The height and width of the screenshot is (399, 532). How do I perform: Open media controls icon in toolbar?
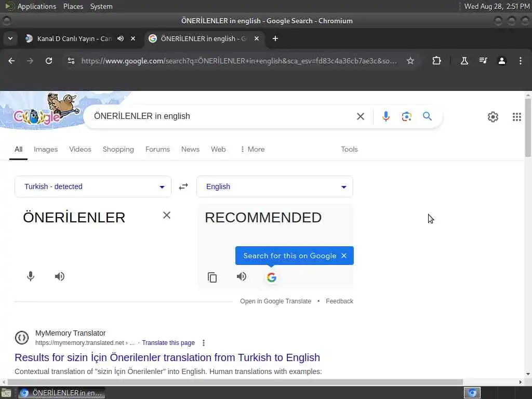pyautogui.click(x=483, y=61)
